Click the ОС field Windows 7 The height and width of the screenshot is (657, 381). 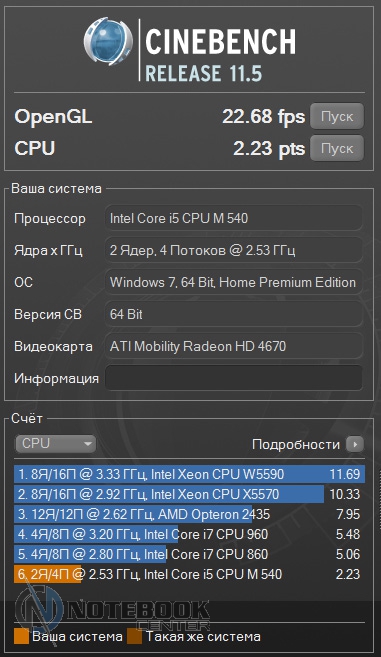[x=233, y=282]
